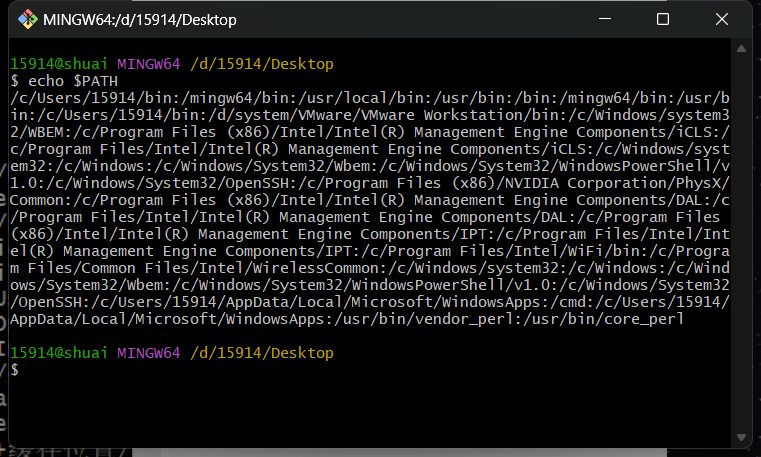The height and width of the screenshot is (457, 761).
Task: Close the Git Bash terminal window
Action: (722, 19)
